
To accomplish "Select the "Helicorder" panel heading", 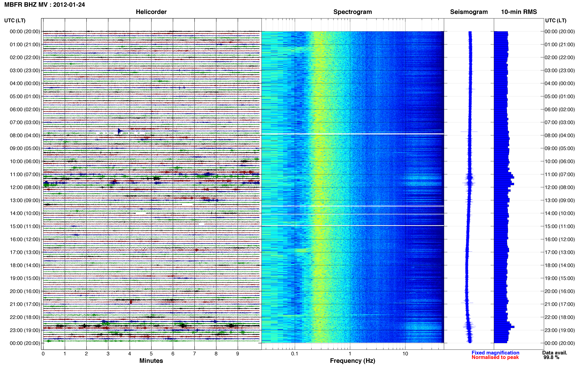I will tap(151, 12).
